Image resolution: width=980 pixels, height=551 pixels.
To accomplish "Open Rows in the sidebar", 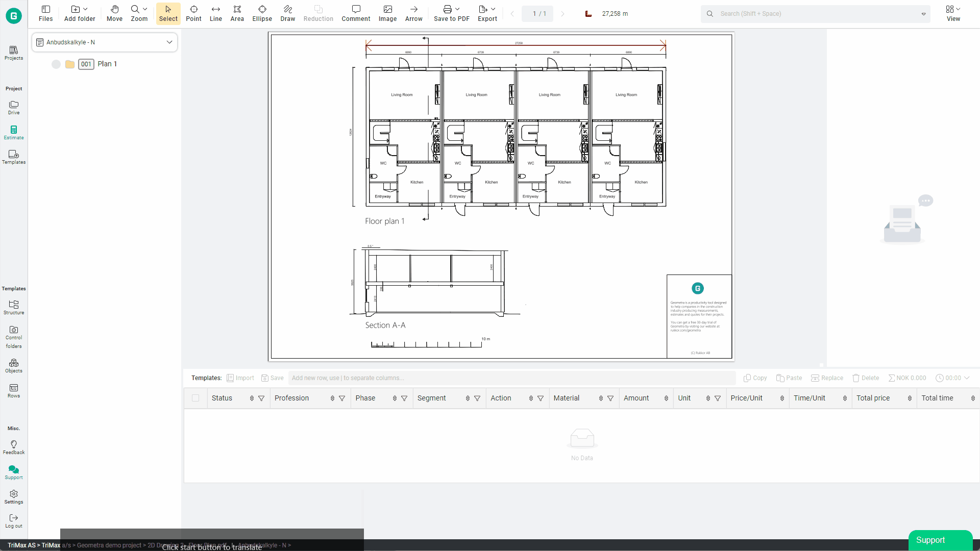I will [x=14, y=391].
